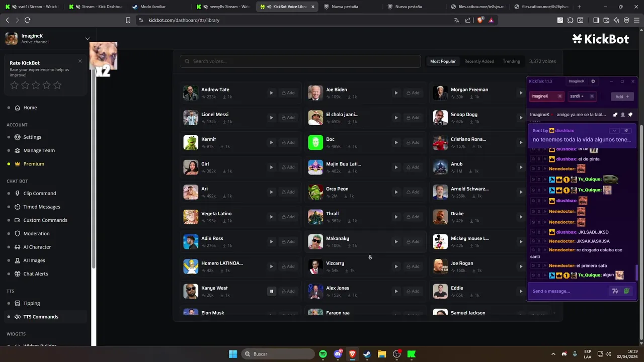Click Homero LATINOA voice thumbnail
644x362 pixels.
(x=191, y=266)
